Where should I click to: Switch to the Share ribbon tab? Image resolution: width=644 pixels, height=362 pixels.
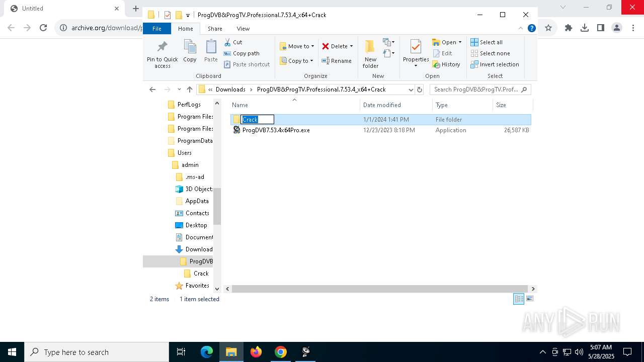pyautogui.click(x=215, y=29)
